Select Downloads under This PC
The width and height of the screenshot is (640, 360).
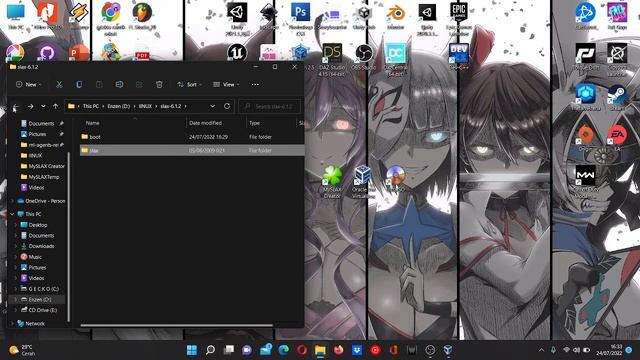tap(38, 246)
